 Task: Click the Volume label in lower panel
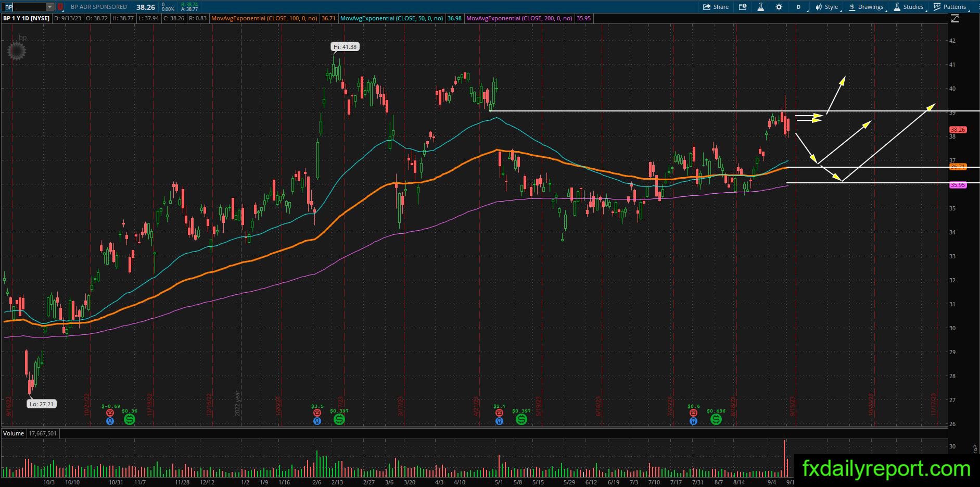click(14, 433)
